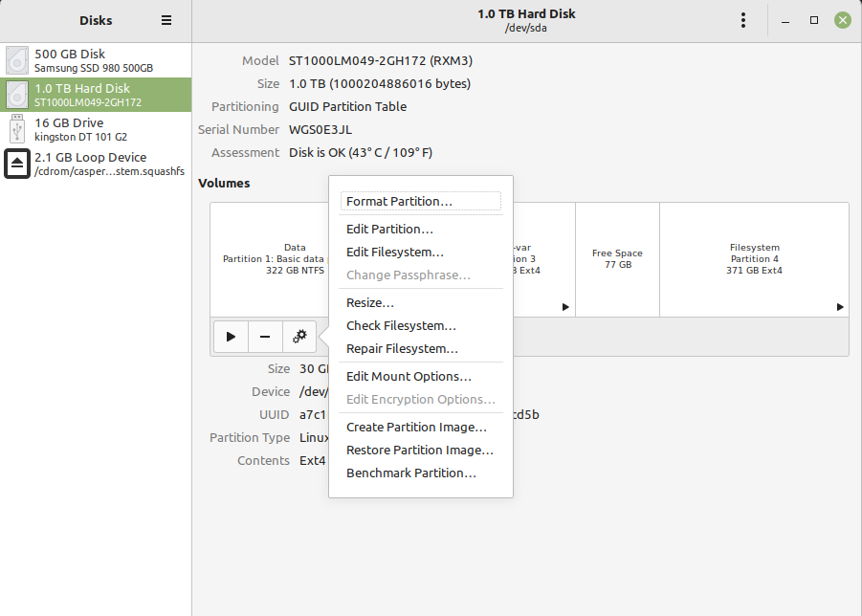Select the 16 GB Kingston USB drive
Screen dimensions: 862x616
click(x=96, y=129)
